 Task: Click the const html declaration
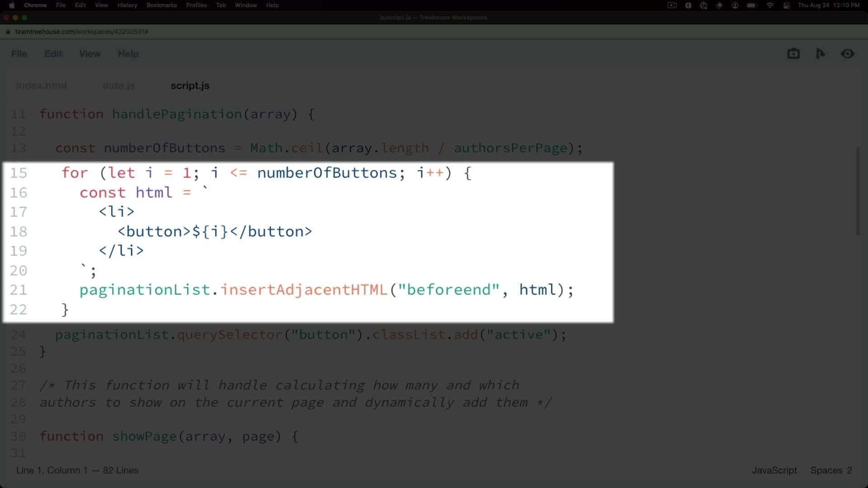click(x=126, y=192)
